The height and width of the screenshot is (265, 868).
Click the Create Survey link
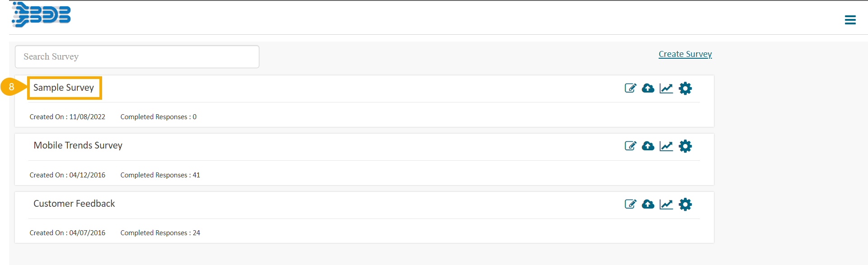[685, 54]
